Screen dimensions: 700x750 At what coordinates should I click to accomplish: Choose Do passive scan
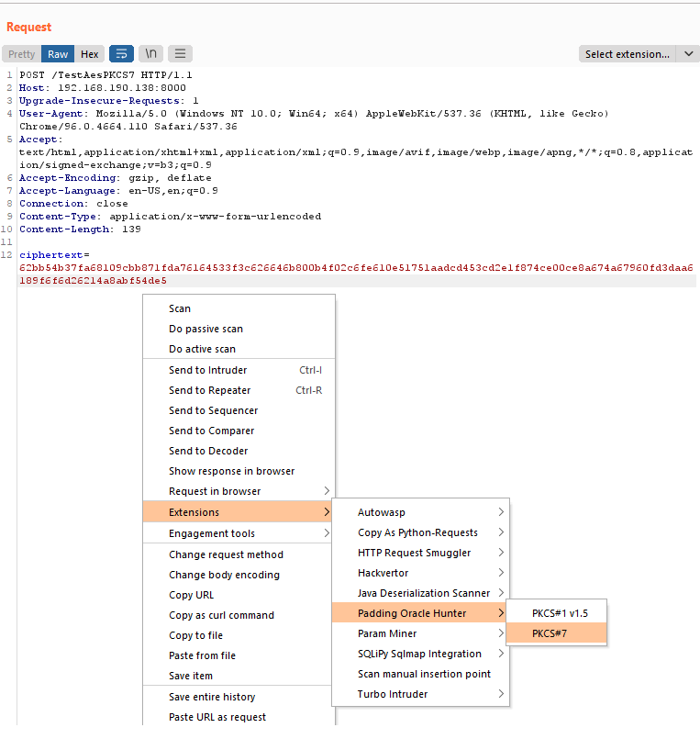[239, 329]
